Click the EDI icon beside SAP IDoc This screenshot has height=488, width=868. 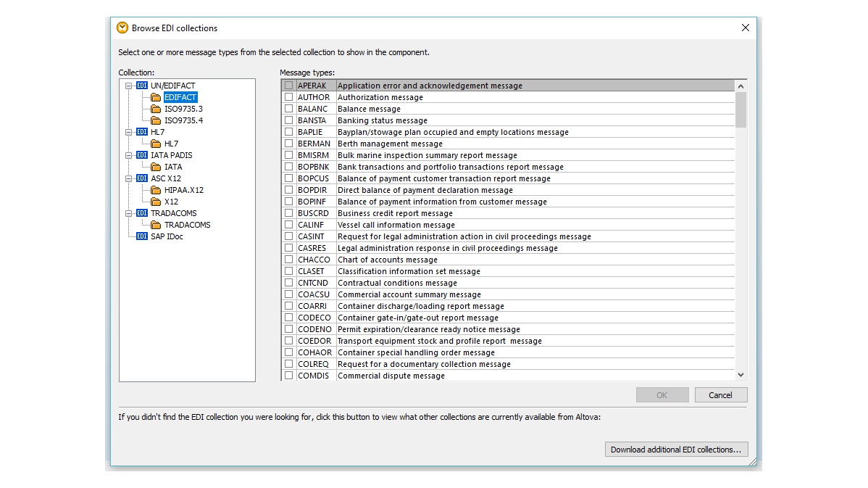click(x=142, y=236)
